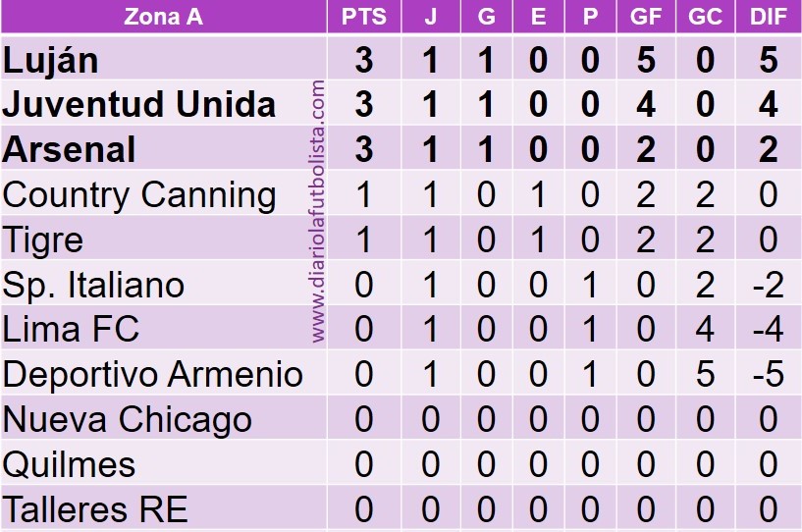Viewport: 802px width, 532px height.
Task: Click the Quilmes team name
Action: pos(69,464)
